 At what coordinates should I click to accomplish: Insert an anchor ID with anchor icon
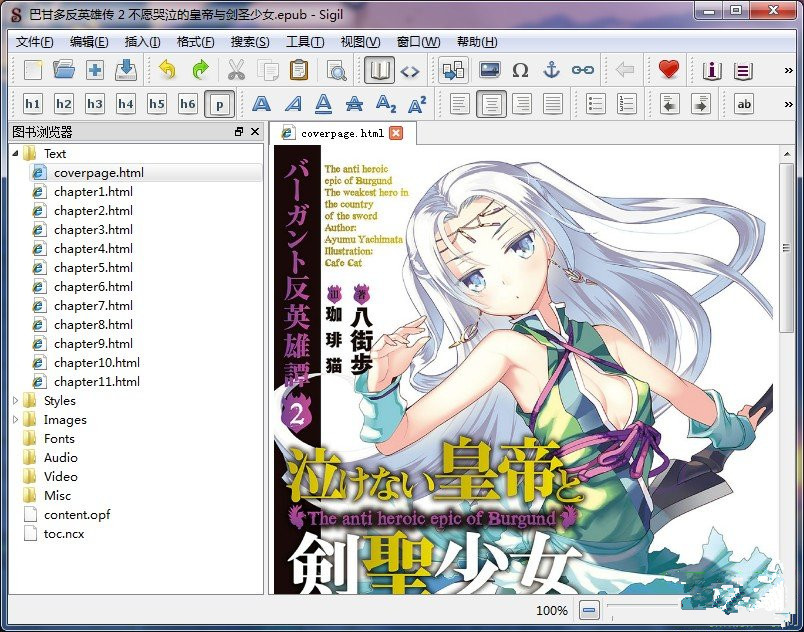pos(551,70)
